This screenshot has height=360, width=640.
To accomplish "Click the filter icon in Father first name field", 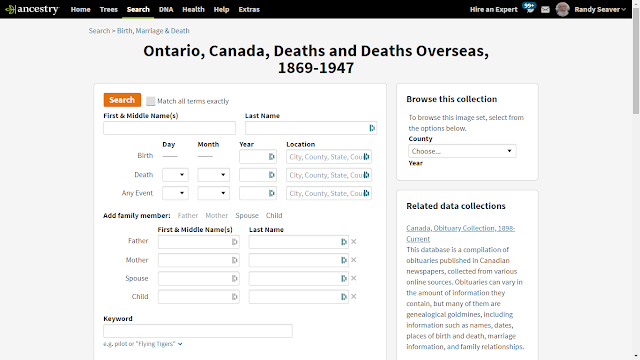I will coord(234,242).
